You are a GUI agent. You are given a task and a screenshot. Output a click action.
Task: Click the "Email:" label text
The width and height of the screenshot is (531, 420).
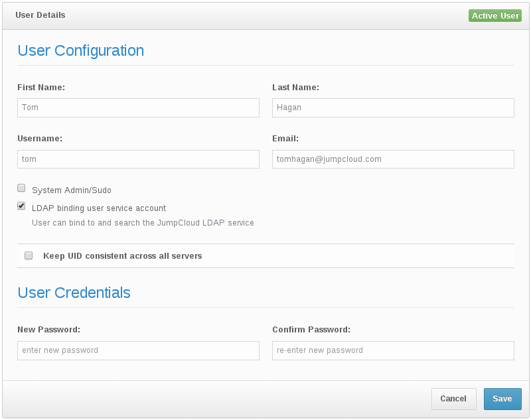coord(285,139)
